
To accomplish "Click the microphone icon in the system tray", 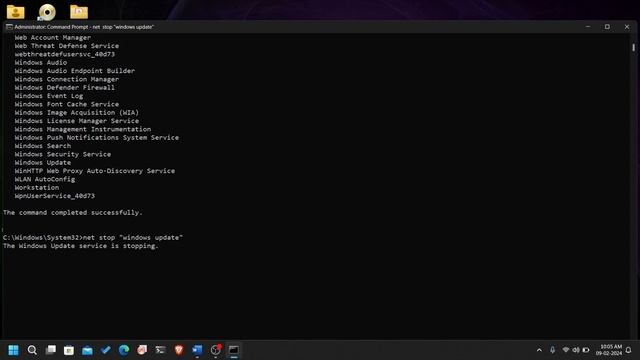I will (x=552, y=350).
